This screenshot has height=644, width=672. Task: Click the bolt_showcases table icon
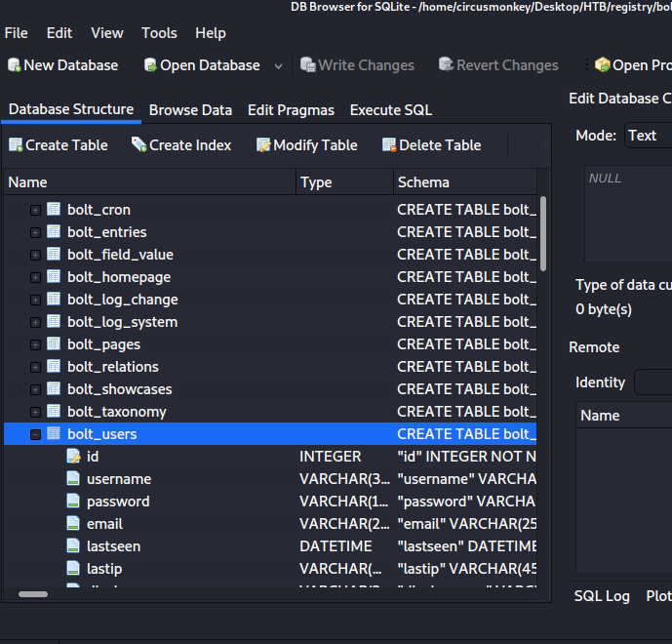54,389
